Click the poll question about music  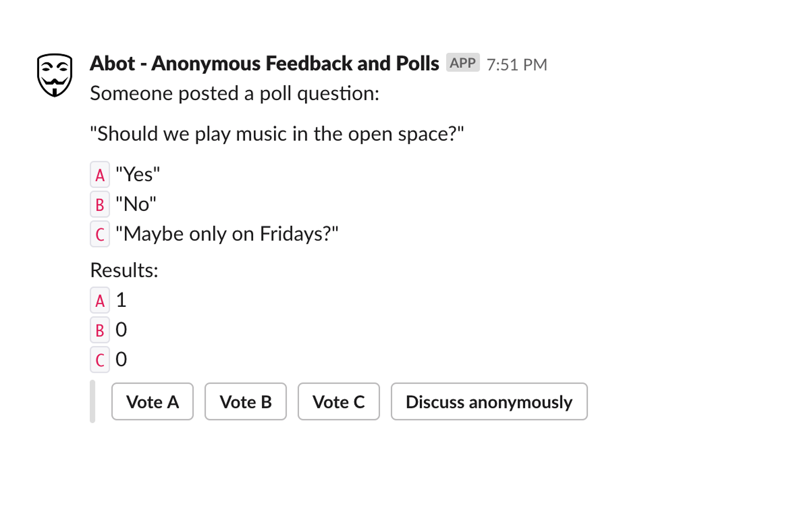pos(277,134)
